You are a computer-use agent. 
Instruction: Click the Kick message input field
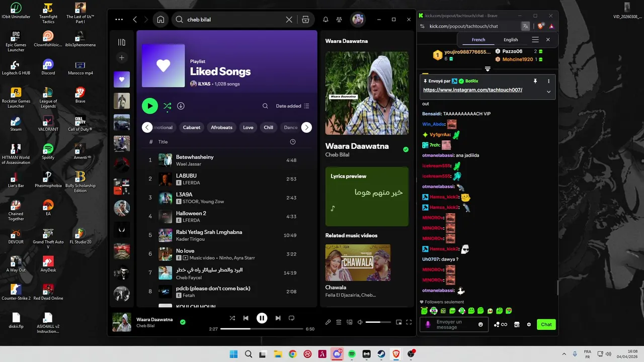pyautogui.click(x=454, y=324)
